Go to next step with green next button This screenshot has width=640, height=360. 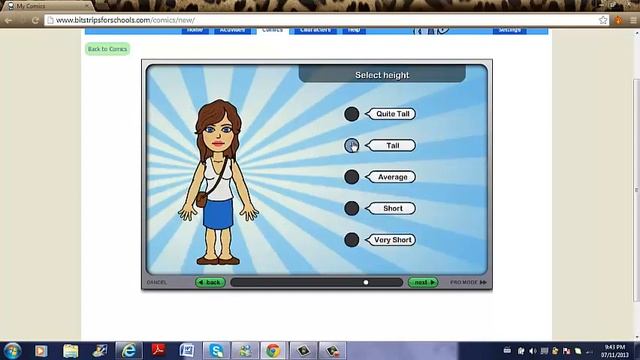pyautogui.click(x=423, y=282)
